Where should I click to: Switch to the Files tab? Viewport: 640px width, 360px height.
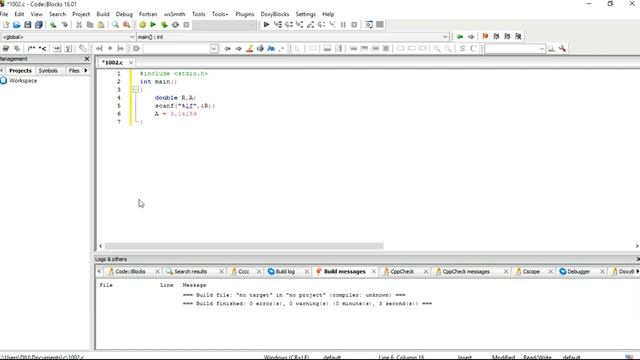coord(74,71)
